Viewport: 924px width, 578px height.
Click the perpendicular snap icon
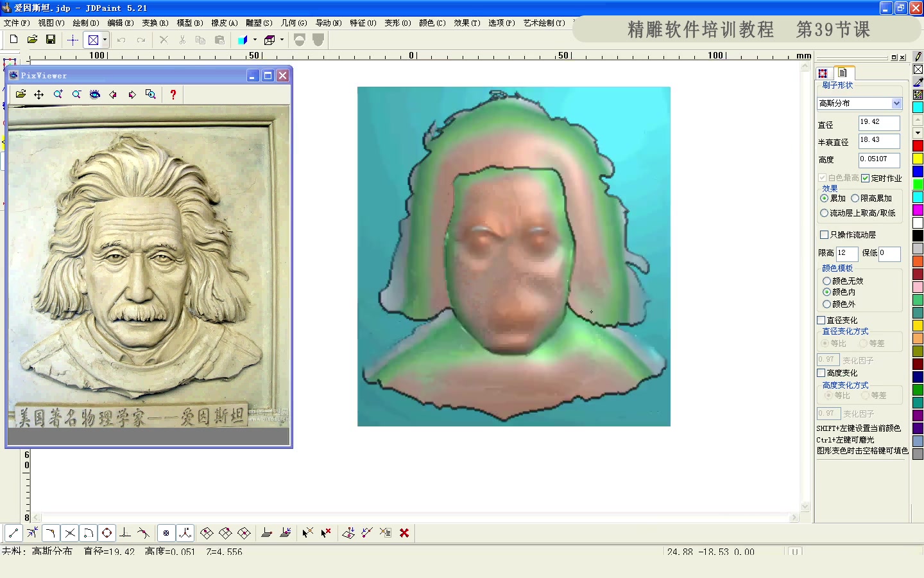126,533
